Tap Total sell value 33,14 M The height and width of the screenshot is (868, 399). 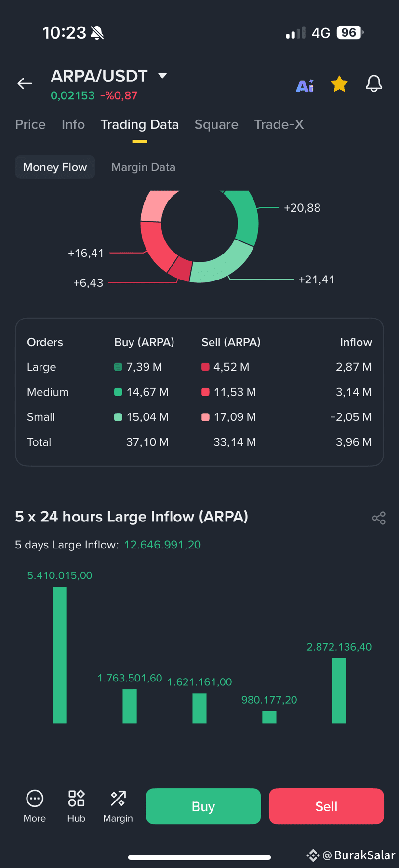[x=235, y=442]
